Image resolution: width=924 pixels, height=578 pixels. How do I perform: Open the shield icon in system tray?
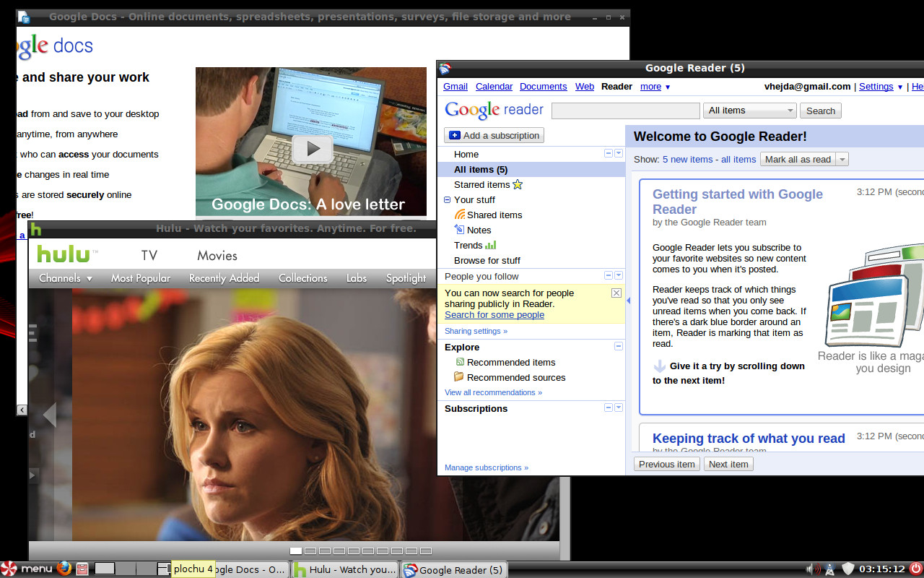pyautogui.click(x=848, y=569)
